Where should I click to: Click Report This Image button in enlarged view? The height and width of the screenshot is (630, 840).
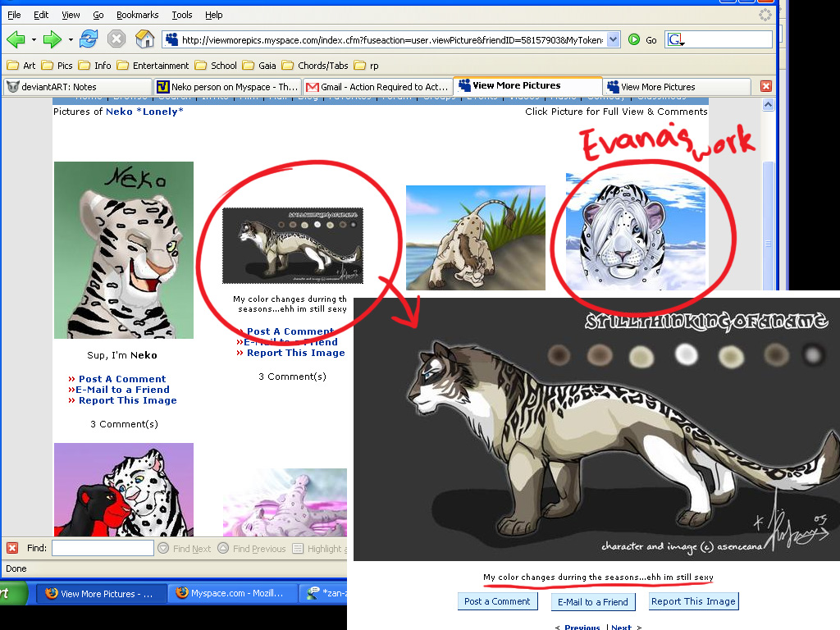click(693, 601)
